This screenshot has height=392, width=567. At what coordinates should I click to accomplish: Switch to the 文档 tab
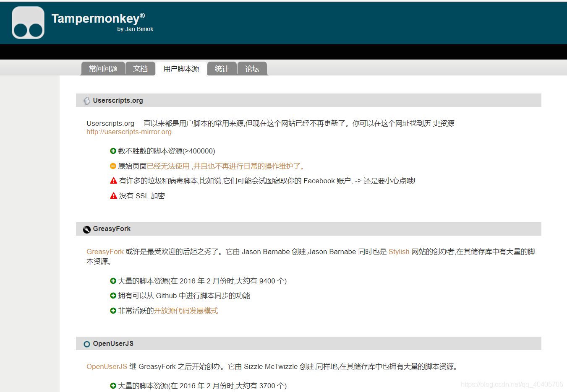tap(141, 69)
